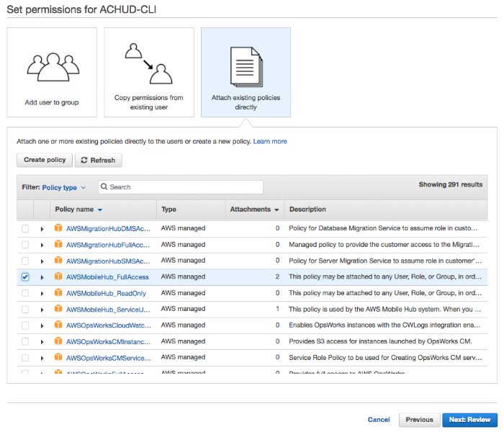Click the orange box icon for AWSOpsWorksCMInstanc...
Image resolution: width=504 pixels, height=432 pixels.
pos(58,341)
